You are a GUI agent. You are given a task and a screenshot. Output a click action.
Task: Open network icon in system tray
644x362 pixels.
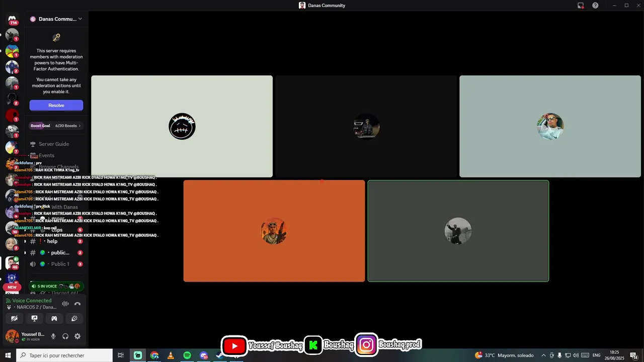point(568,355)
